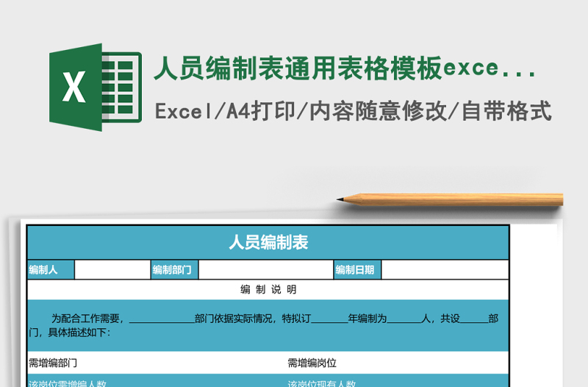The width and height of the screenshot is (588, 387).
Task: Click the empty field beside 编制人
Action: point(112,270)
